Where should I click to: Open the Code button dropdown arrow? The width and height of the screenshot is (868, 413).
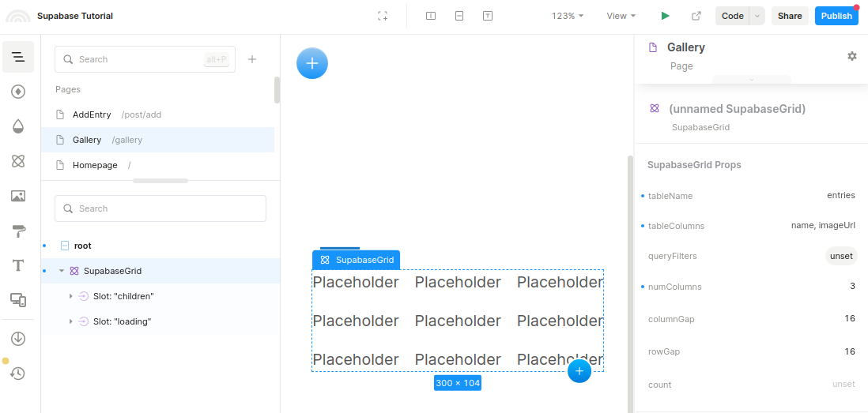[757, 16]
